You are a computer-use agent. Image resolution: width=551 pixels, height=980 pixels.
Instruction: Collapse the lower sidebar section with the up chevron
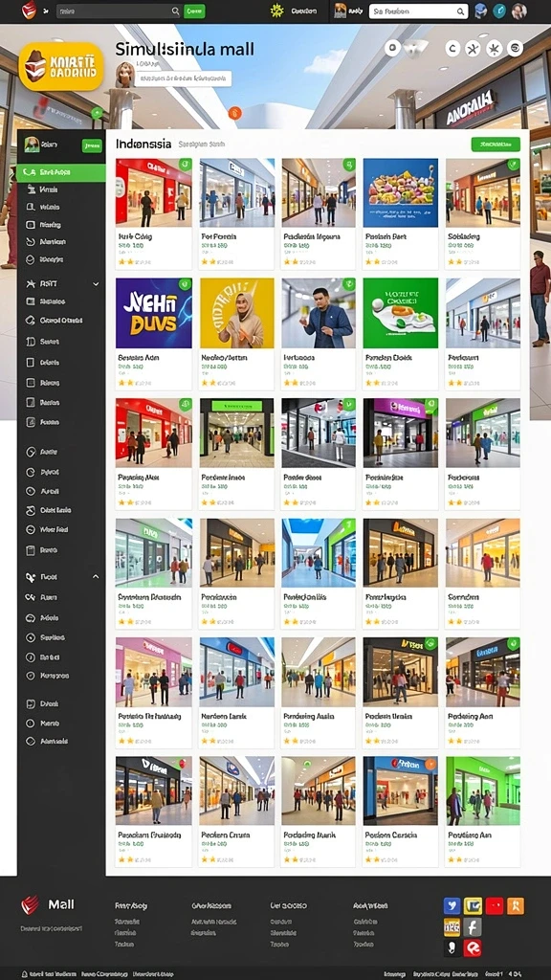tap(96, 577)
